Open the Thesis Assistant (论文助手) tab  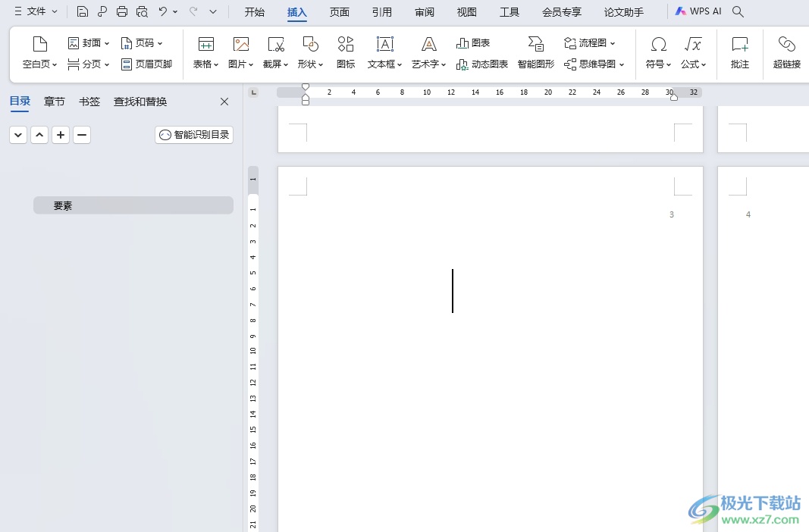[x=624, y=12]
